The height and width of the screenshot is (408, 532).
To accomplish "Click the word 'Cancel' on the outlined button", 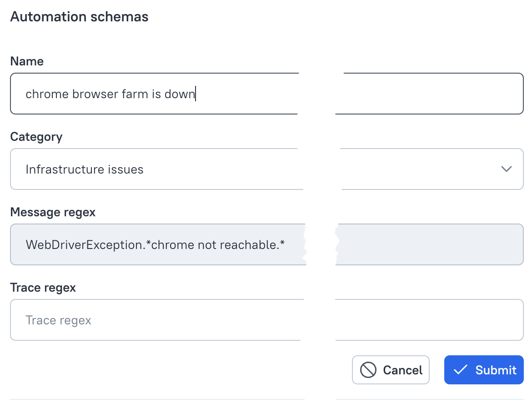I will point(403,370).
